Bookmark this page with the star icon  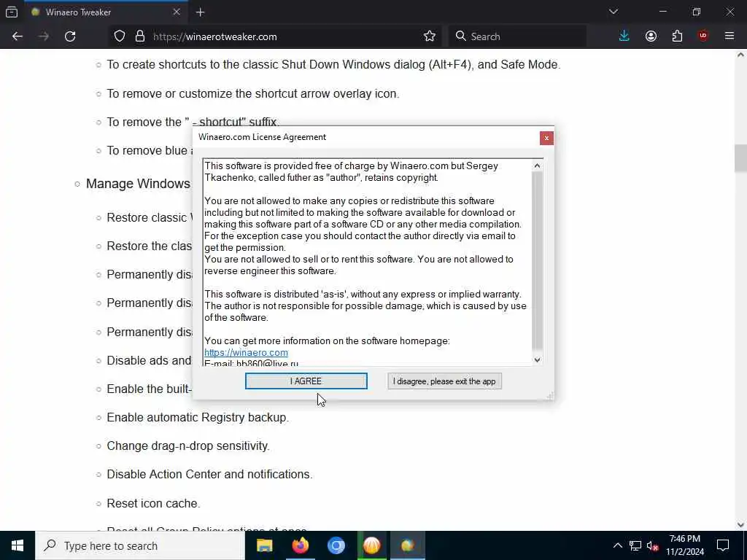[429, 36]
